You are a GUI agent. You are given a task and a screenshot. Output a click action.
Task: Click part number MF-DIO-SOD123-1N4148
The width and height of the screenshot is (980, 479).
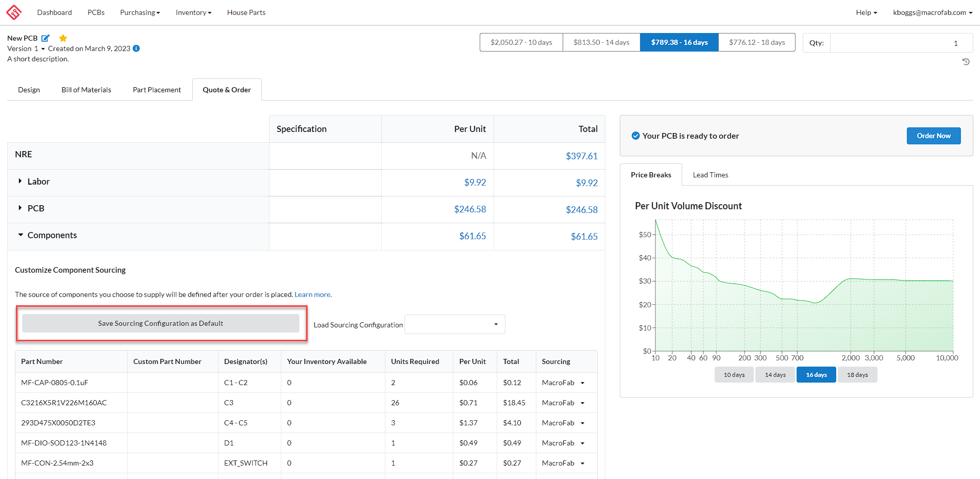pyautogui.click(x=64, y=443)
